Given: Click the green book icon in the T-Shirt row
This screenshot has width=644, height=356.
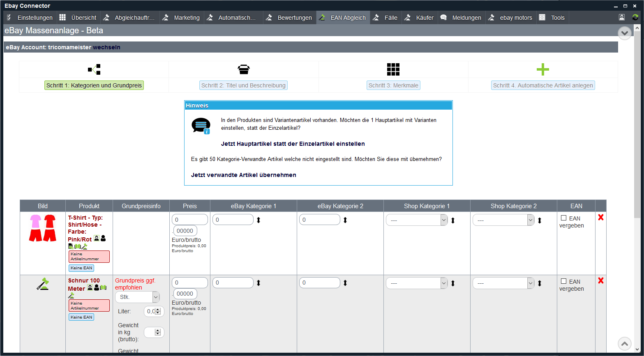Looking at the screenshot, I should click(77, 246).
